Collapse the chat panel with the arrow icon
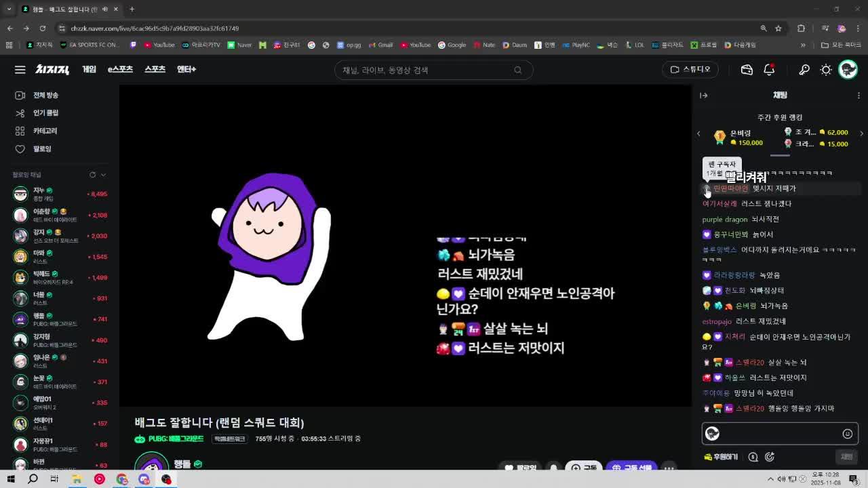This screenshot has width=868, height=488. tap(704, 96)
